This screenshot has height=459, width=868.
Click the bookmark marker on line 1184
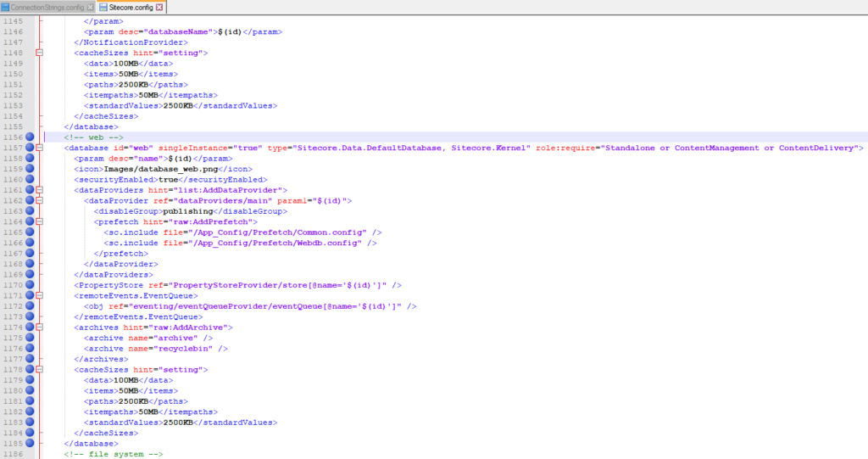click(x=30, y=433)
